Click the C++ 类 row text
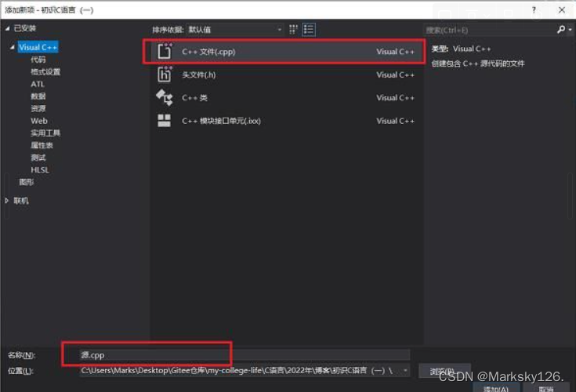576x392 pixels. (x=194, y=98)
